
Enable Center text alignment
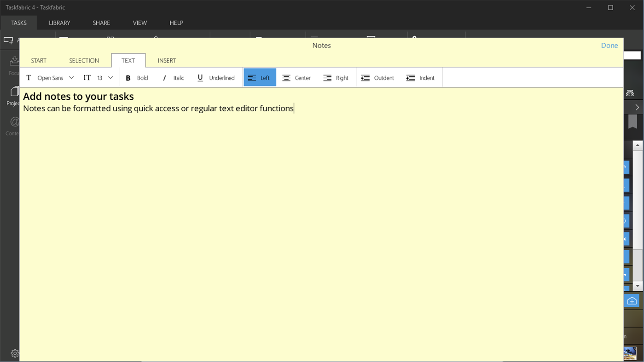click(x=296, y=77)
